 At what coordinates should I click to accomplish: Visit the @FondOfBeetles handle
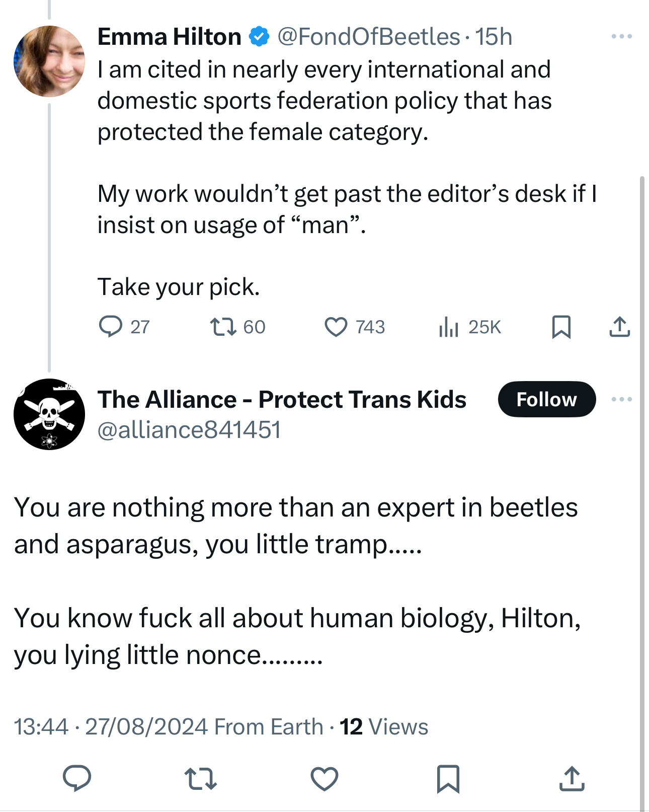tap(368, 37)
